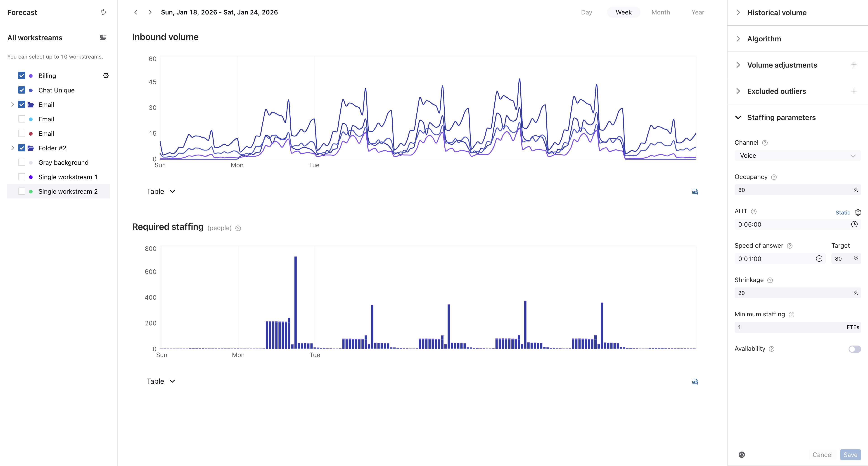The image size is (868, 466).
Task: Open the Channel Voice dropdown
Action: (797, 155)
